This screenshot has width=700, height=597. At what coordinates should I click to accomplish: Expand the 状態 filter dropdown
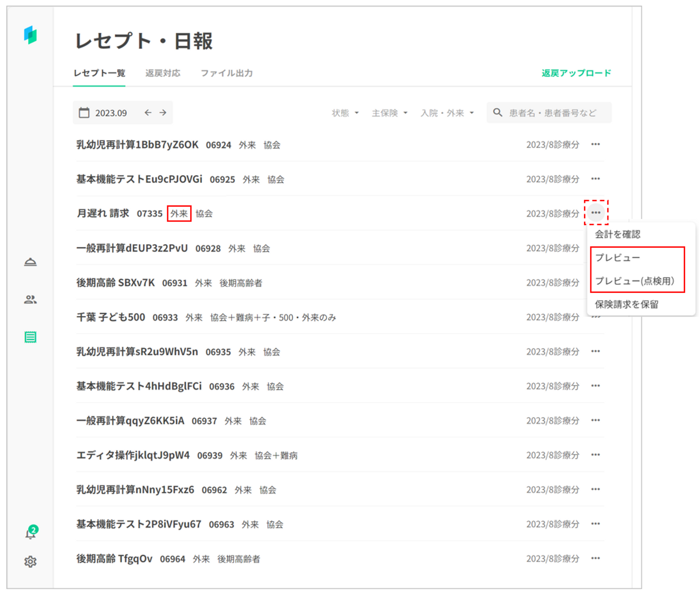[345, 113]
